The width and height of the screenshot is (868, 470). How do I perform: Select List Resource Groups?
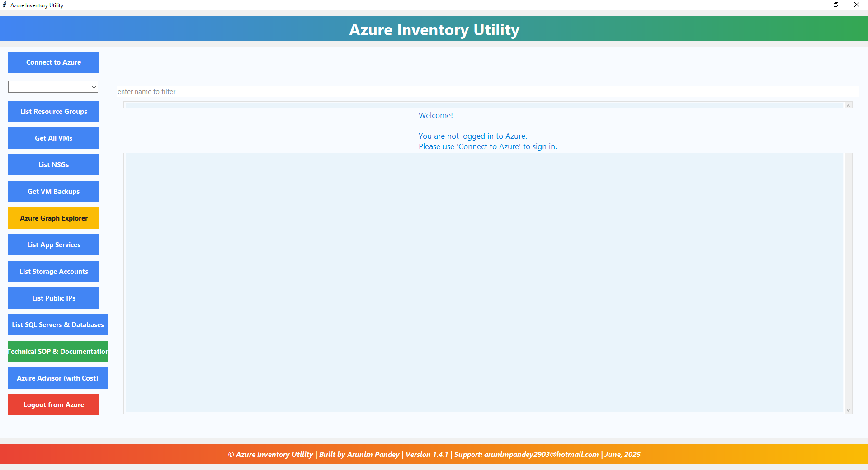tap(53, 111)
